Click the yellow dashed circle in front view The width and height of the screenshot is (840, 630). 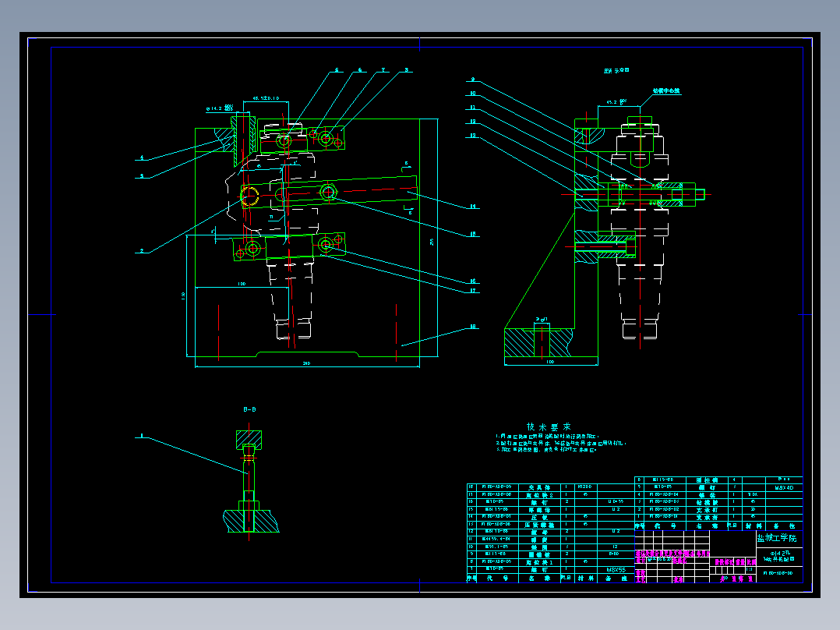pos(249,196)
